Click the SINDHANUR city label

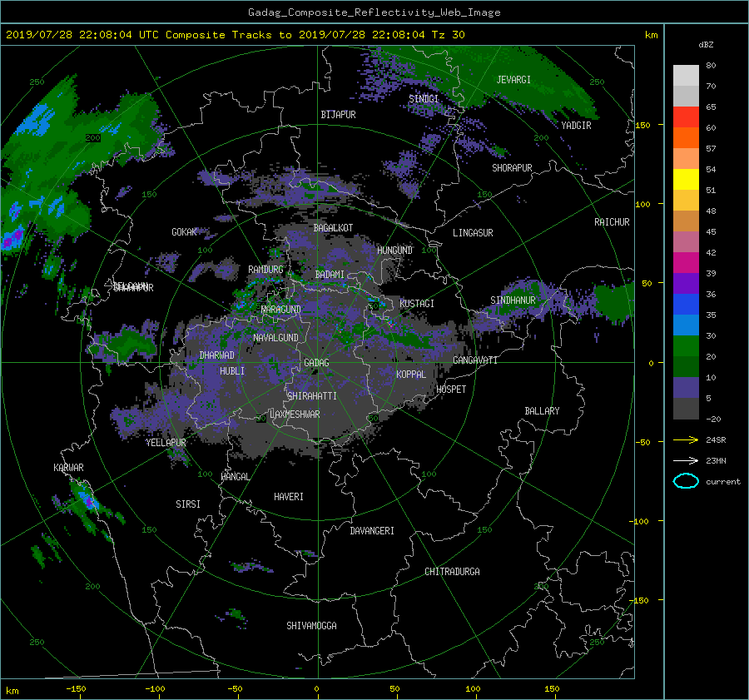point(513,300)
